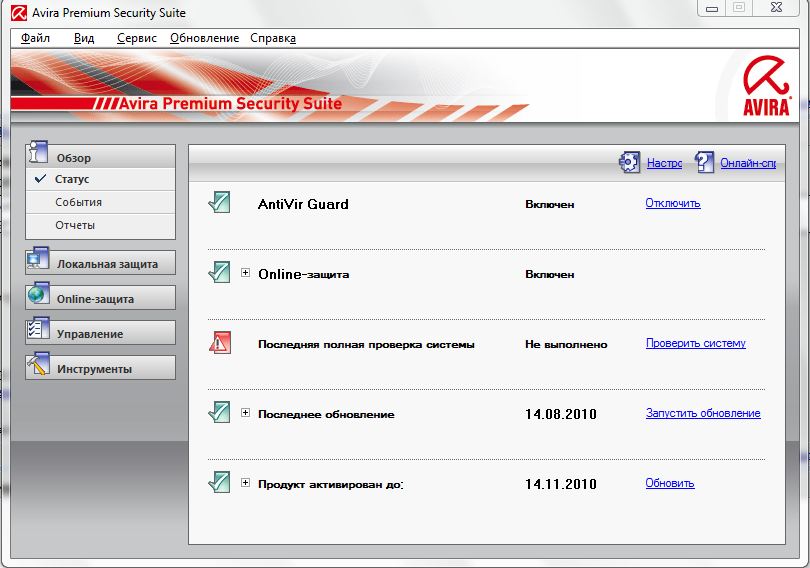Expand the Продукт активирован до details
The image size is (810, 568).
245,483
